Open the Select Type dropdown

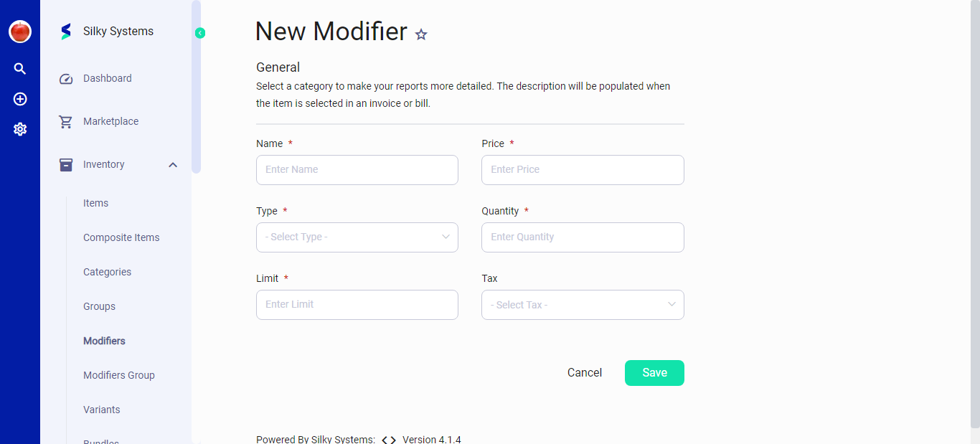pos(357,237)
